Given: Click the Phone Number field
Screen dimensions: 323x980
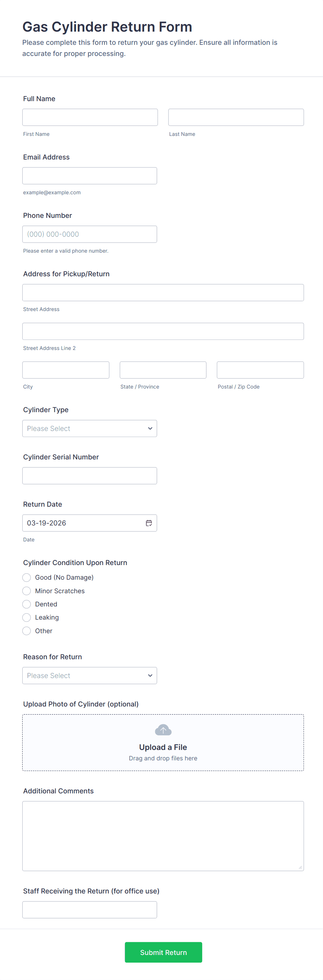Looking at the screenshot, I should coord(89,234).
